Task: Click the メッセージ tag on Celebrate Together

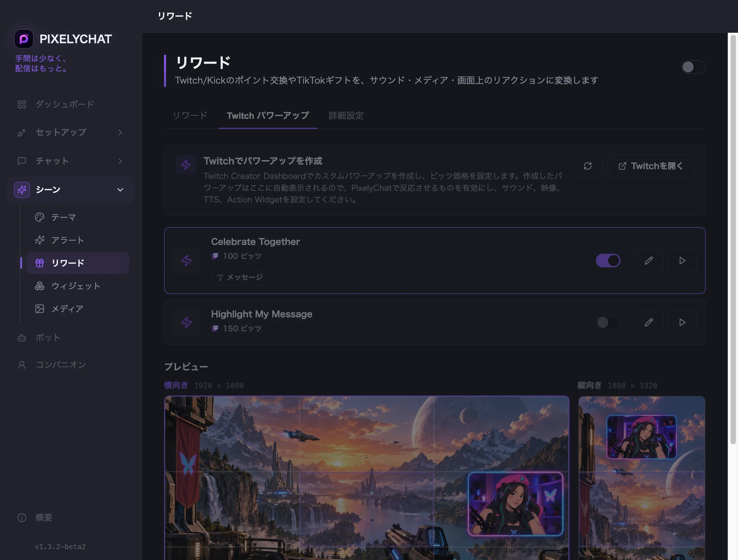Action: coord(240,277)
